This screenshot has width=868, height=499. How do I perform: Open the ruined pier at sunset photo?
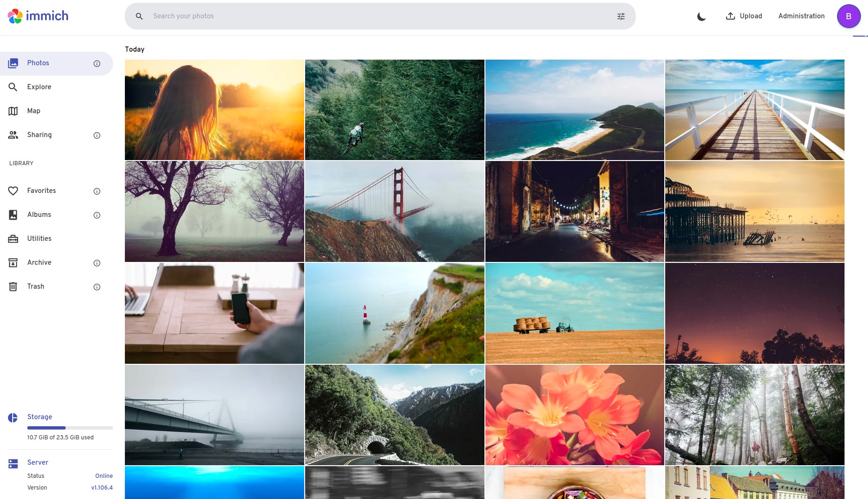click(755, 211)
